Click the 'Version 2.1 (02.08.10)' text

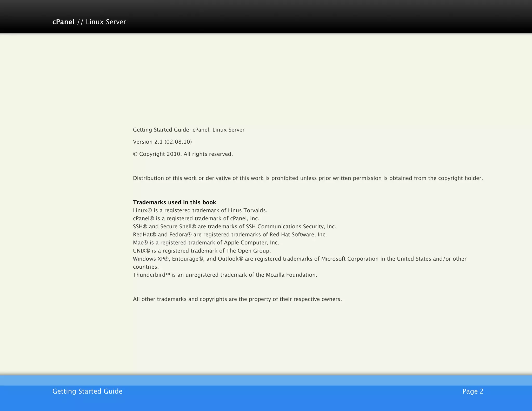click(162, 142)
